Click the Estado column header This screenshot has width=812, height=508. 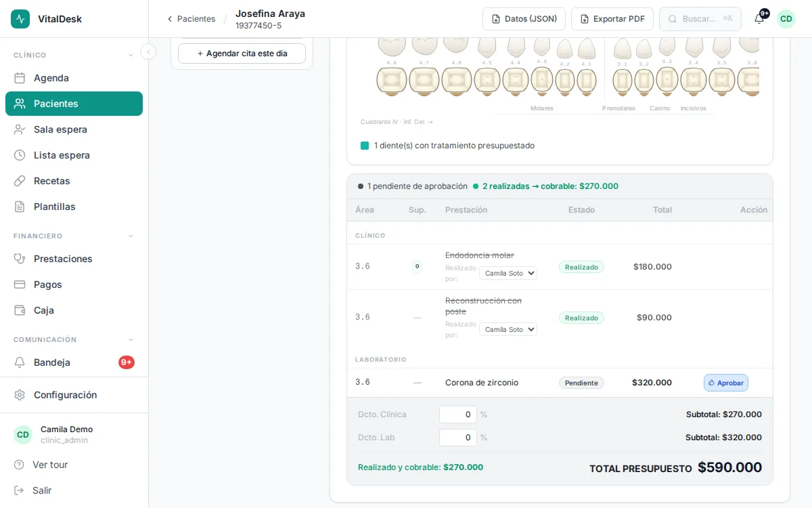pyautogui.click(x=581, y=210)
